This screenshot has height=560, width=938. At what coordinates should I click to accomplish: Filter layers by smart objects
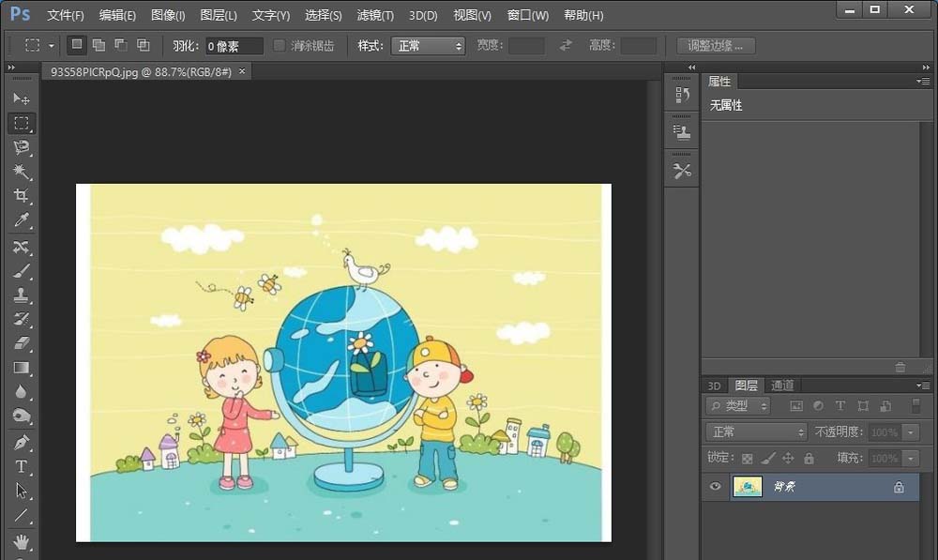click(885, 405)
